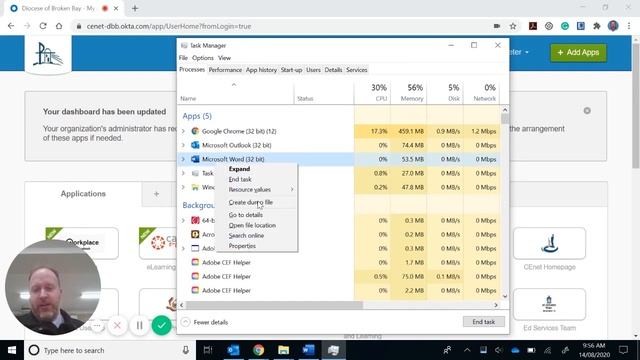Click the microphone icon in search box
The height and width of the screenshot is (360, 640).
tap(186, 350)
